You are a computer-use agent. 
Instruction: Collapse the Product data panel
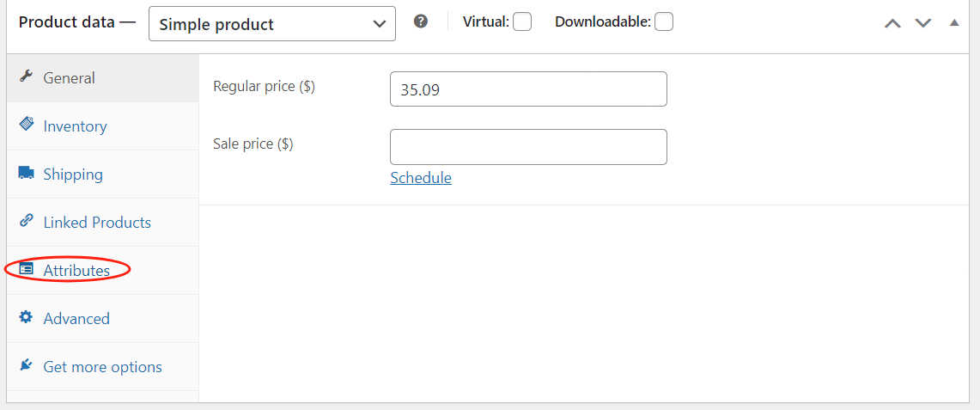point(954,23)
